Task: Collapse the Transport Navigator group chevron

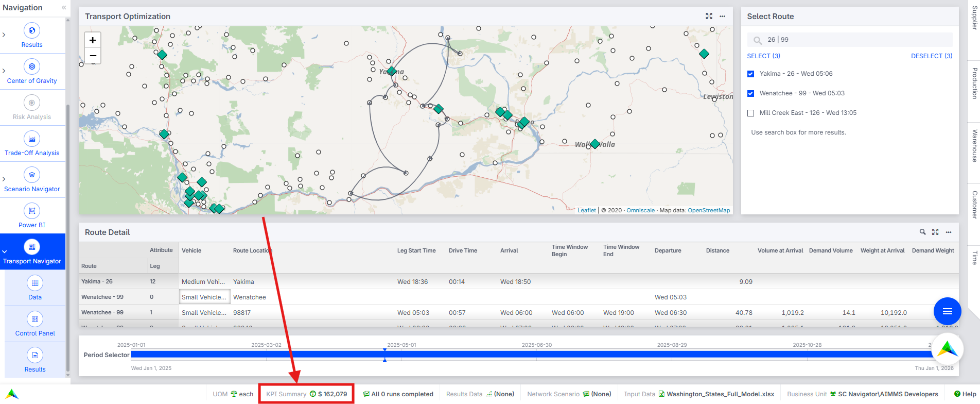Action: [x=4, y=251]
